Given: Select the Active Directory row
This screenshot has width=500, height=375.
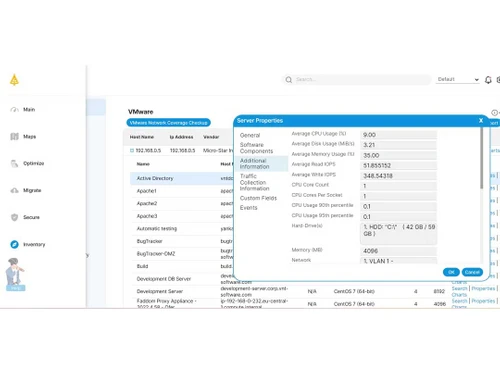Looking at the screenshot, I should [182, 178].
